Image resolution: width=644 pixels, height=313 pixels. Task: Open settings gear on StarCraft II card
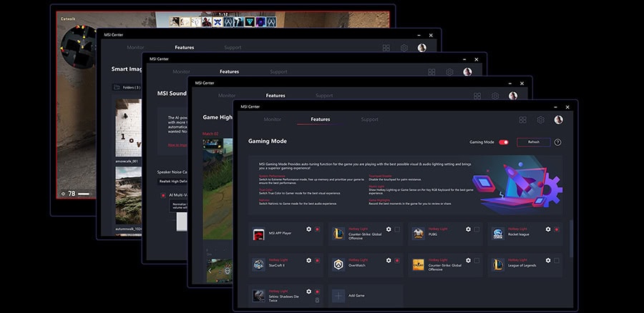309,261
